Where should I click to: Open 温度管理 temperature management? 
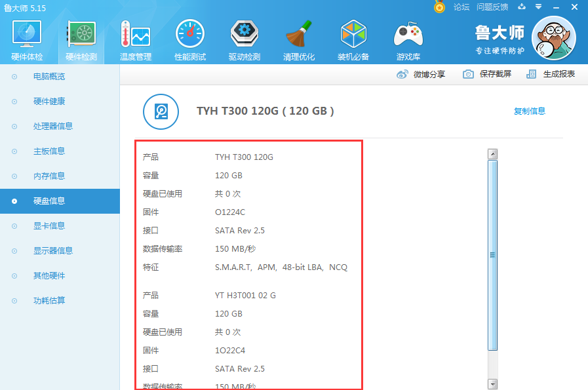pyautogui.click(x=136, y=40)
